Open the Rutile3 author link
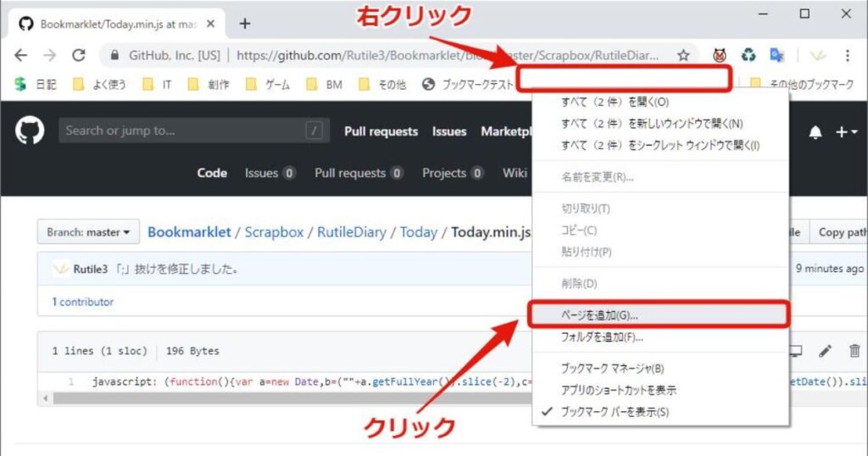868x456 pixels. coord(90,270)
